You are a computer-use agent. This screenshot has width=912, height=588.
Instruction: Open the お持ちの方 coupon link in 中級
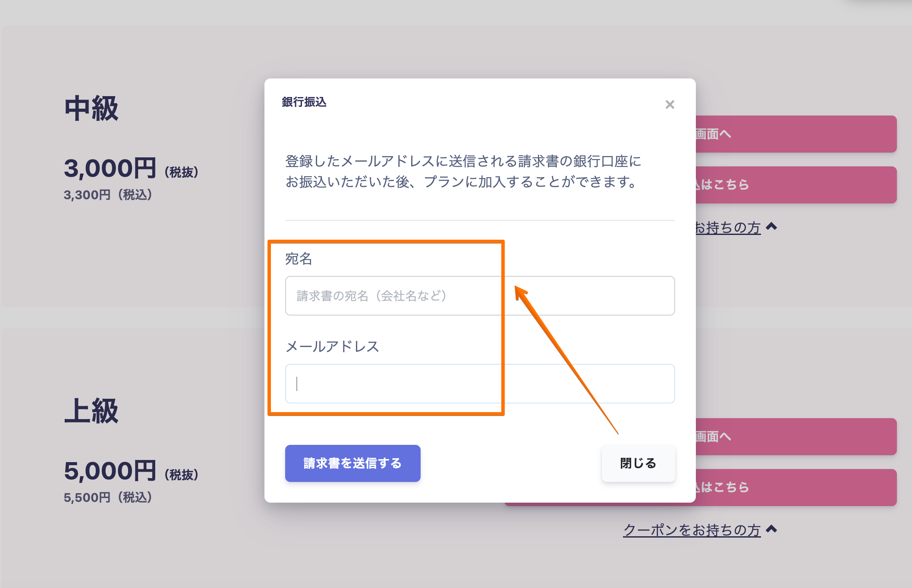point(727,227)
